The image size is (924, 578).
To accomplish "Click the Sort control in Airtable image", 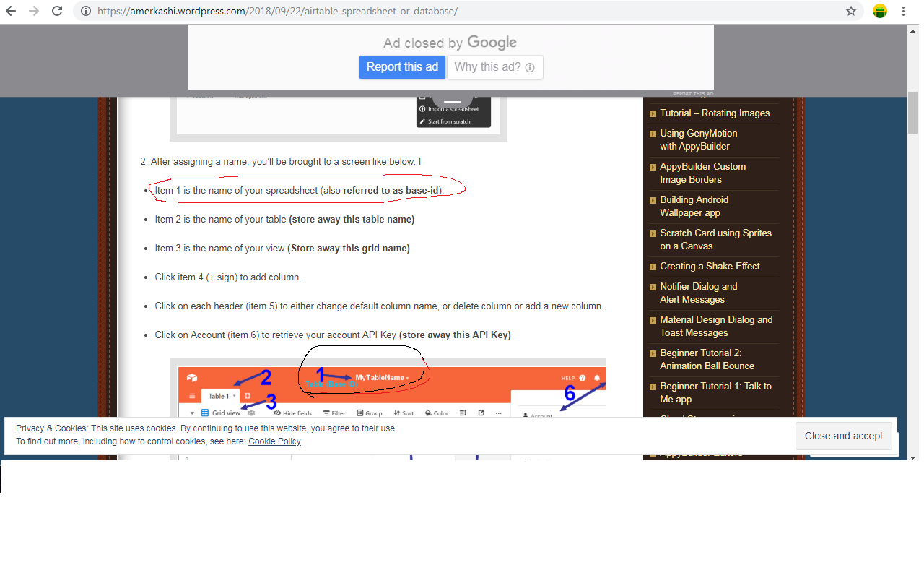I will (404, 413).
